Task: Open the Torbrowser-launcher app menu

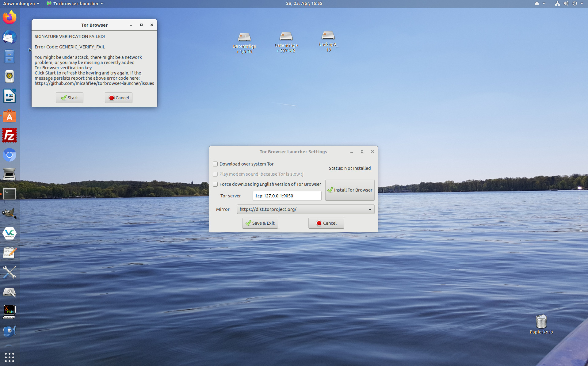Action: (x=75, y=3)
